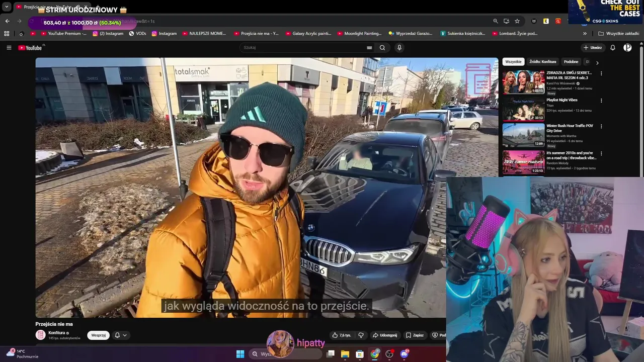Screen dimensions: 644x362
Task: Open the Sukienka księżniczk... bookmark
Action: (463, 34)
